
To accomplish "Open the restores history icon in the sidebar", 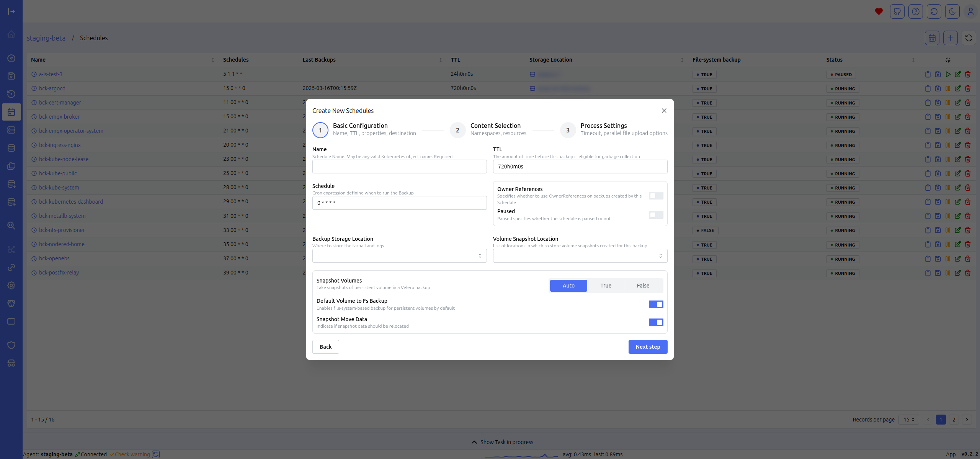I will point(11,94).
